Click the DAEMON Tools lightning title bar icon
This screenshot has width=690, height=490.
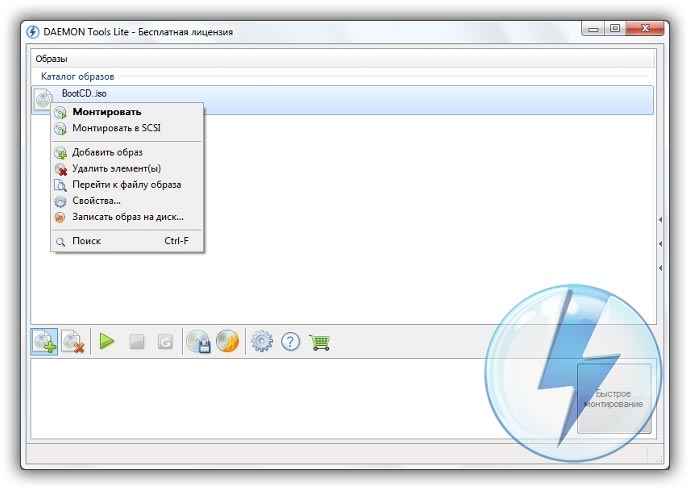[x=32, y=32]
